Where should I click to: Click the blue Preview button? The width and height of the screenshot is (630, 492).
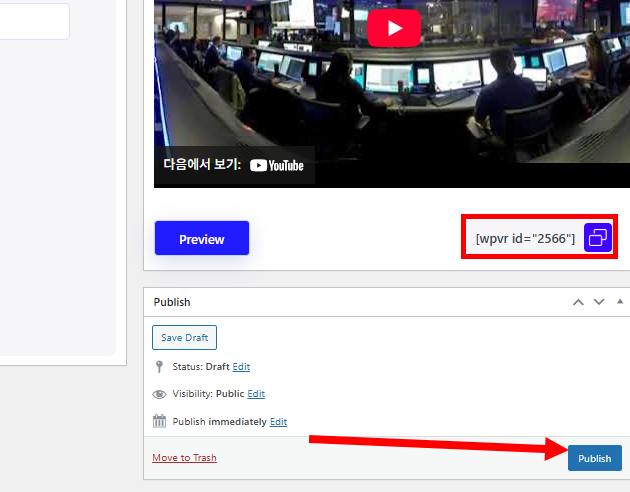[202, 238]
